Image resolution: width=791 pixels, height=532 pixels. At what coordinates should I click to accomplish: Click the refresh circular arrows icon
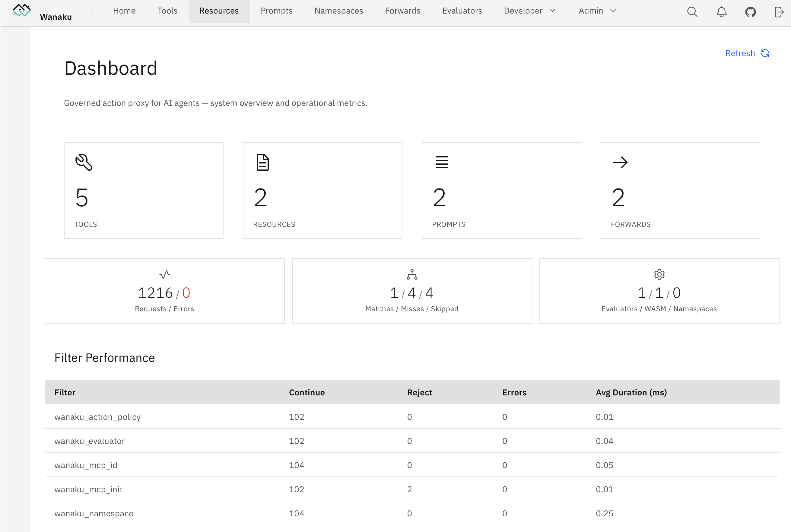point(765,53)
